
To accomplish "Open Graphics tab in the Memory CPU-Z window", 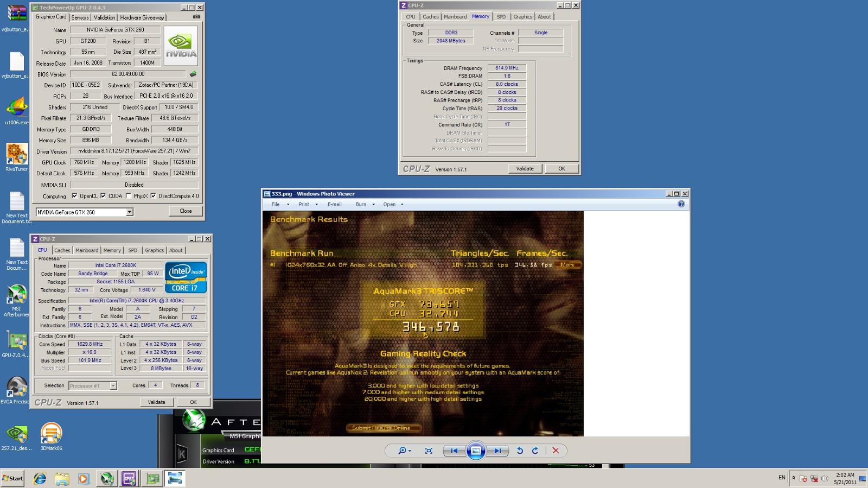I will click(x=523, y=17).
